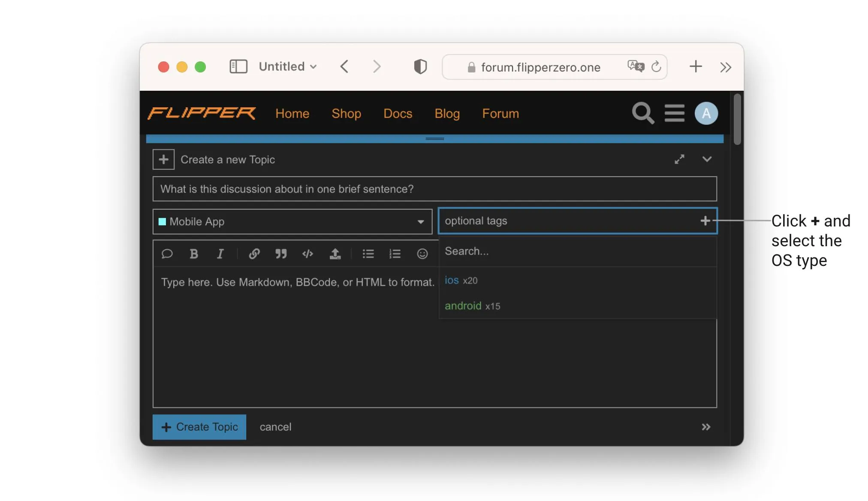Click the Flipper logo
Image resolution: width=868 pixels, height=501 pixels.
click(x=202, y=113)
